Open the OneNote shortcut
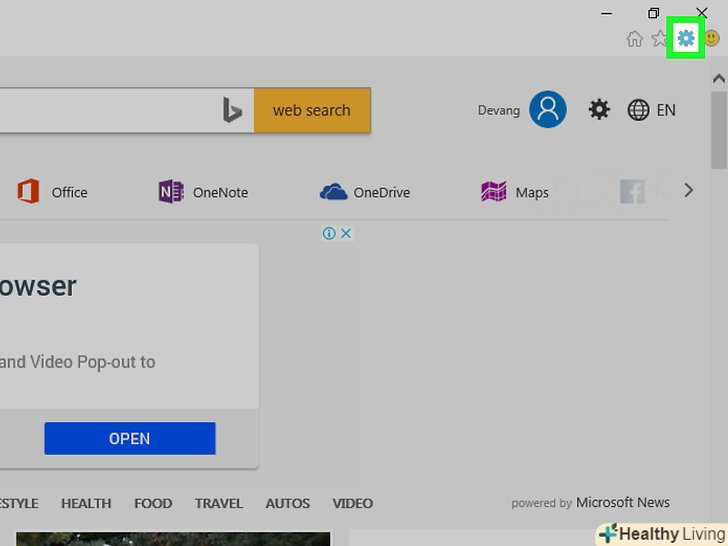This screenshot has width=728, height=546. point(203,192)
